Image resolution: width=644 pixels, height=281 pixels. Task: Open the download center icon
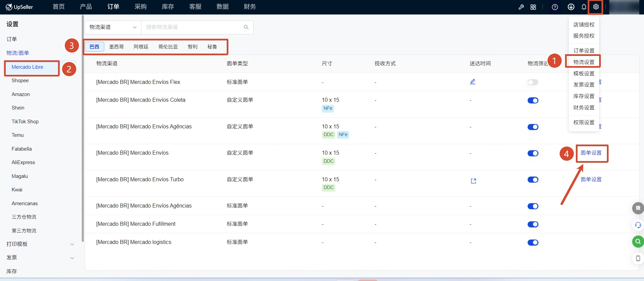click(571, 7)
